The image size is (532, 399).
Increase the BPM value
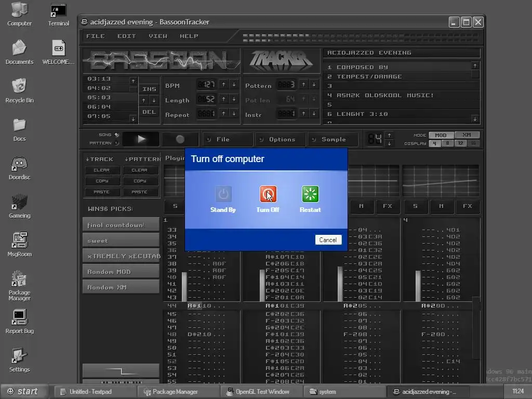point(223,85)
